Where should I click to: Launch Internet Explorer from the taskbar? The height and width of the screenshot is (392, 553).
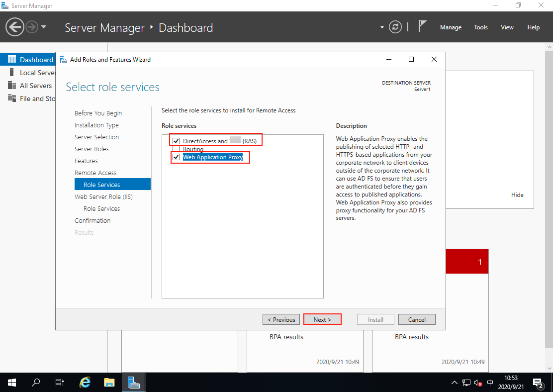[x=85, y=383]
